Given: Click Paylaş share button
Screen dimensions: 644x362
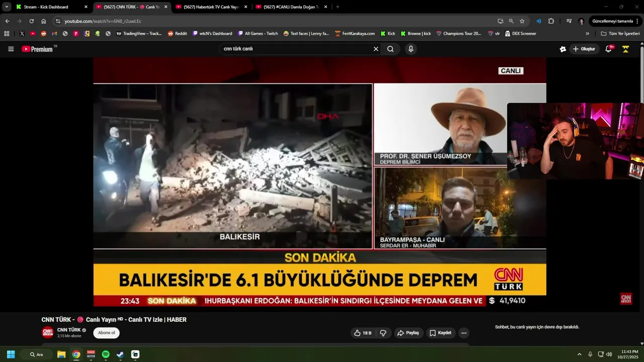Looking at the screenshot, I should [408, 333].
